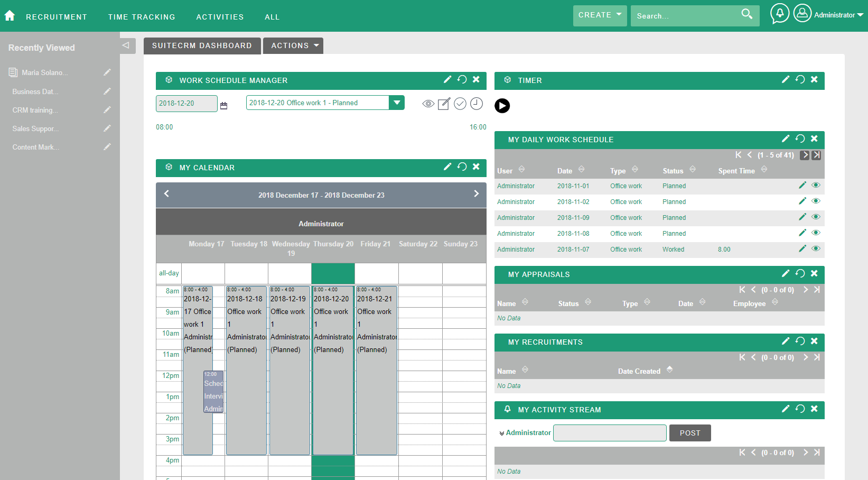Edit the Business Dat... recent item
This screenshot has width=868, height=480.
(107, 91)
